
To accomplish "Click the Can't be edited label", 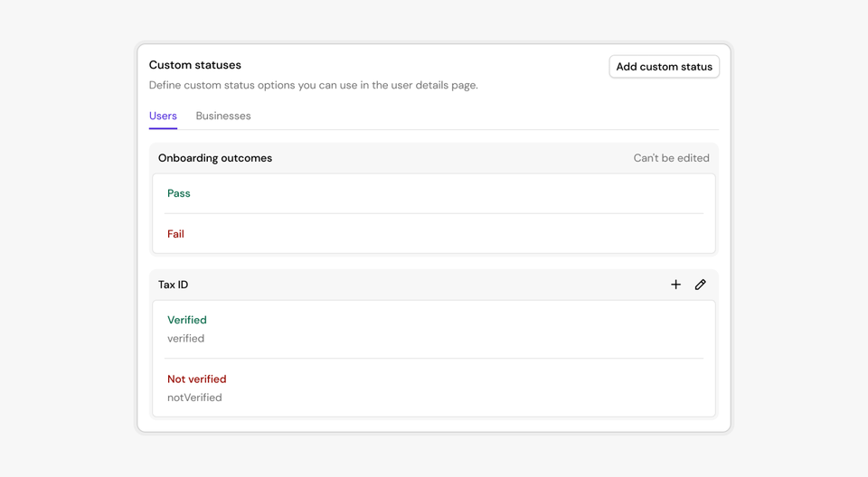I will (671, 158).
